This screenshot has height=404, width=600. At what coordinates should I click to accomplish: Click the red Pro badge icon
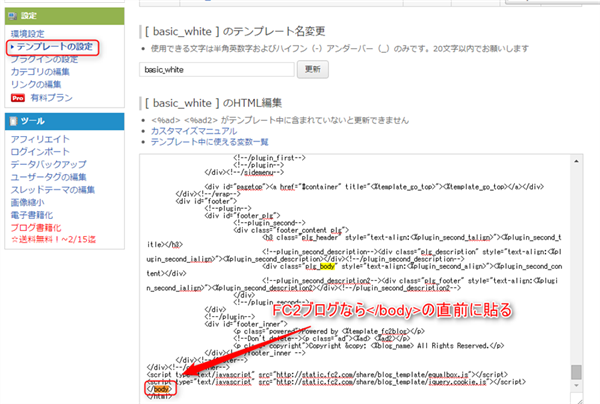18,98
